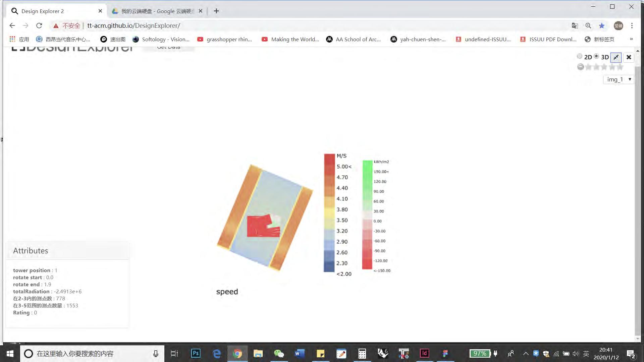The width and height of the screenshot is (644, 362).
Task: Close the design viewer with X icon
Action: click(629, 57)
